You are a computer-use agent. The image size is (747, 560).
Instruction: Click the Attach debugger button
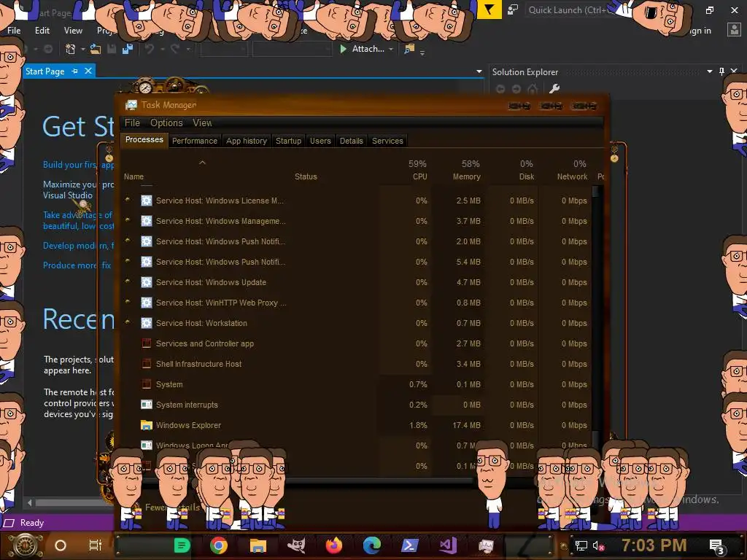pos(362,49)
